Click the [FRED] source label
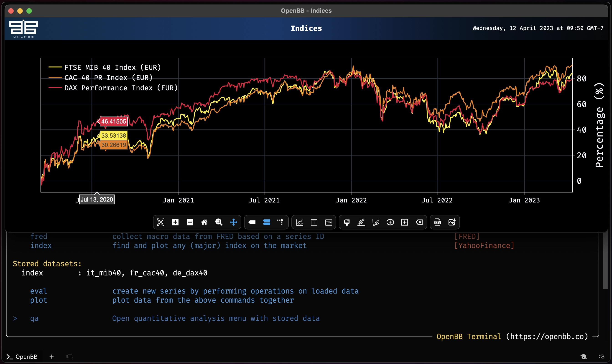Viewport: 612px width, 364px height. coord(467,236)
